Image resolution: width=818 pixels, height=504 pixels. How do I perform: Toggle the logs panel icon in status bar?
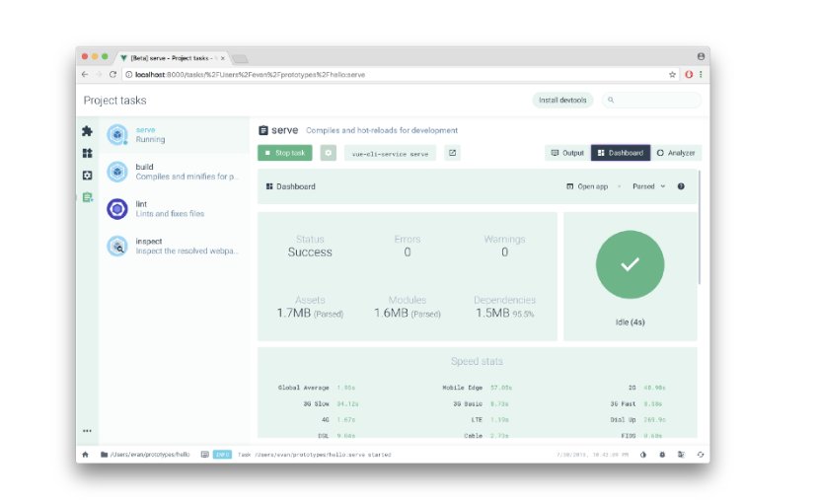pos(205,455)
